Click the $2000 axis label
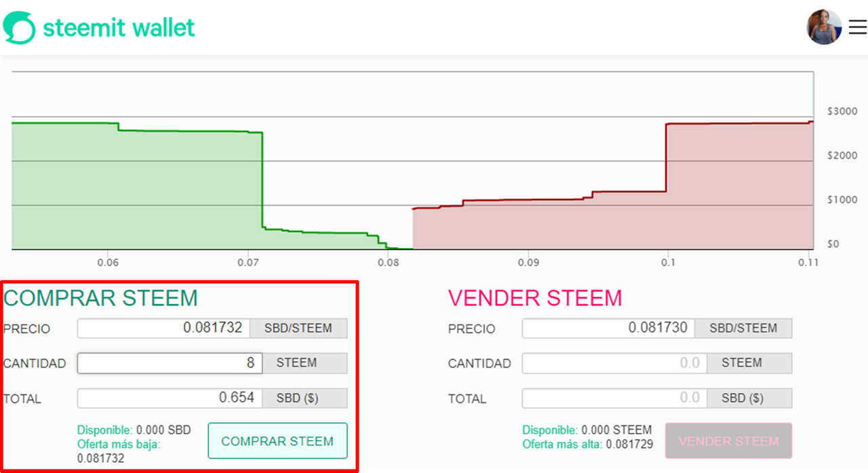 point(842,155)
